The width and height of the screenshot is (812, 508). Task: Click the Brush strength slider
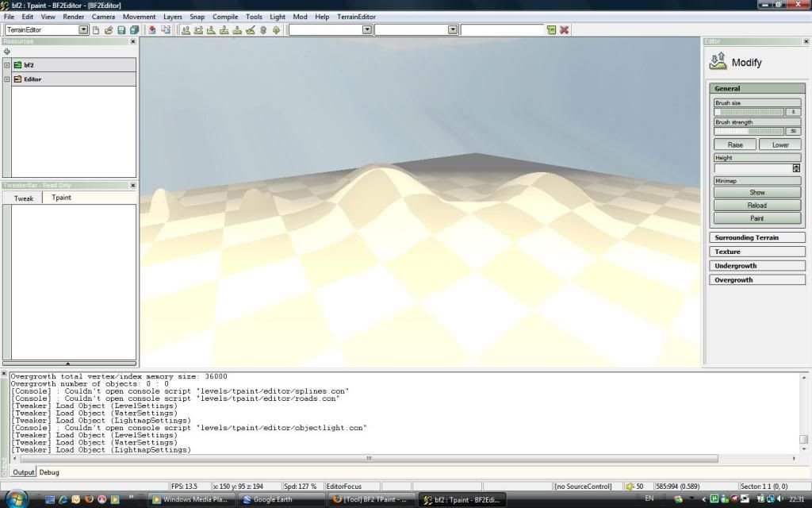(x=749, y=131)
